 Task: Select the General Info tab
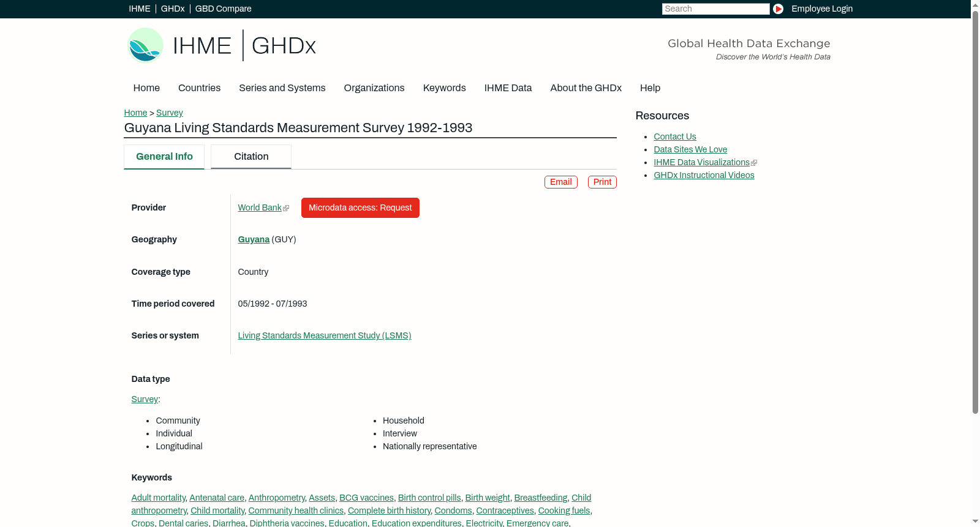click(164, 157)
